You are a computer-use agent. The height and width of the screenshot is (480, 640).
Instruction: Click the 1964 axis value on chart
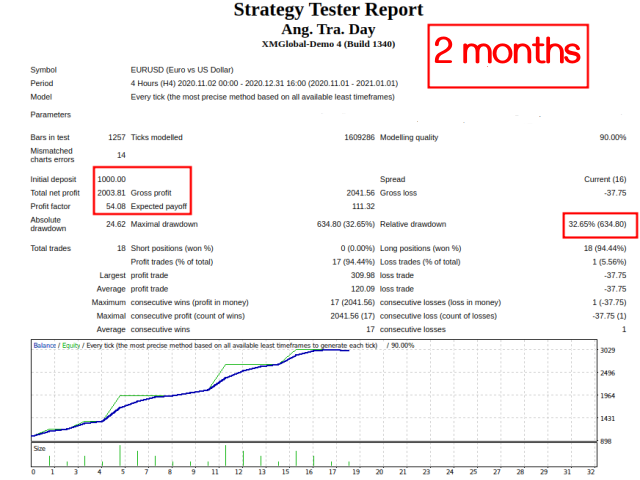[x=607, y=396]
